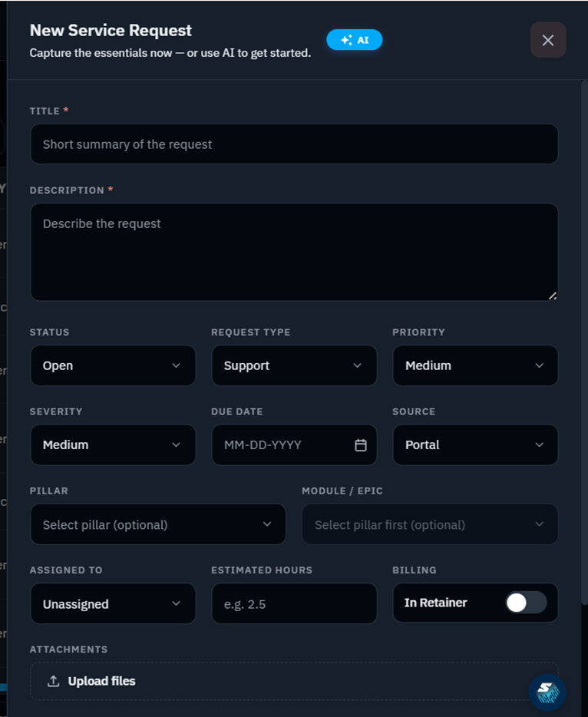
Task: Open the Source dropdown showing Portal
Action: coord(475,445)
